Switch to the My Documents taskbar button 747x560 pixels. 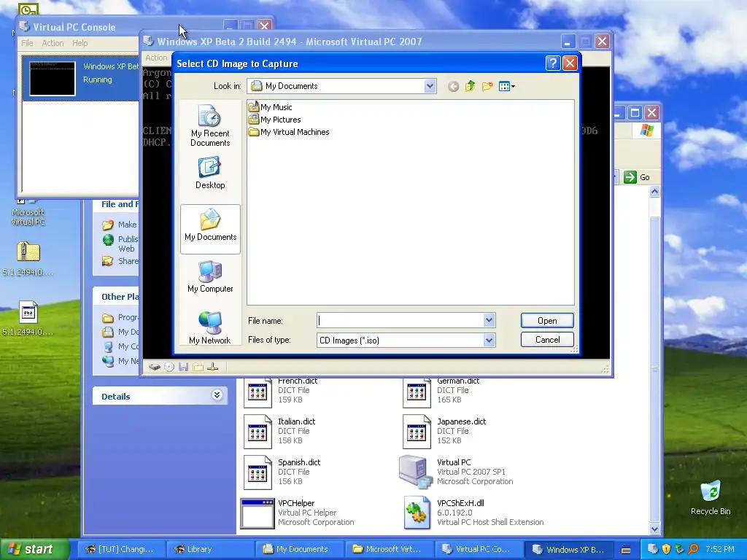pos(298,549)
